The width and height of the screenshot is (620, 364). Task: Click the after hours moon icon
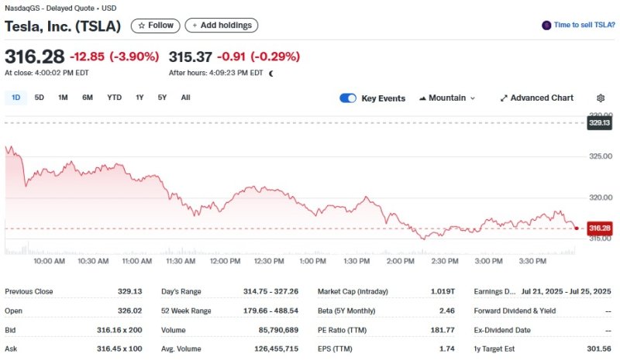(271, 73)
